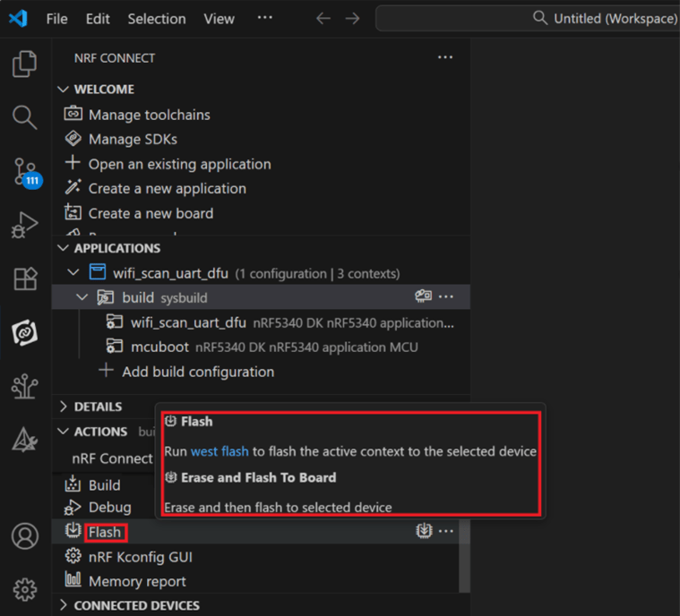Open Source Control with 111 badge
Image resolution: width=680 pixels, height=616 pixels.
(27, 173)
